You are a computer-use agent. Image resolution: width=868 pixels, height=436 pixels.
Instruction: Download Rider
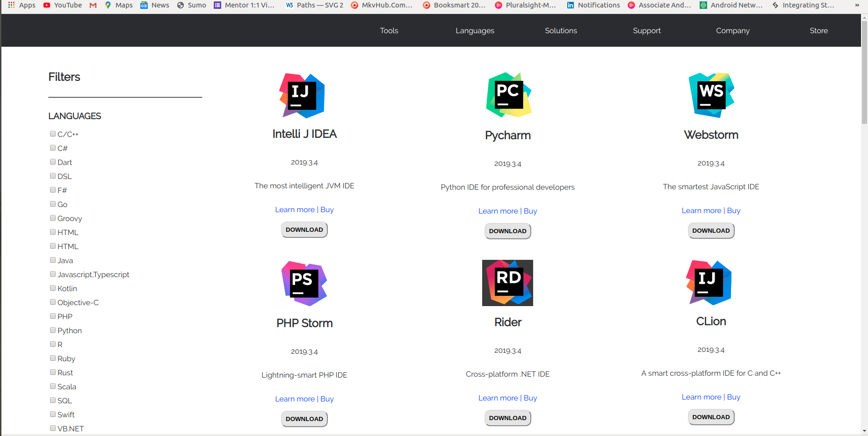(508, 418)
